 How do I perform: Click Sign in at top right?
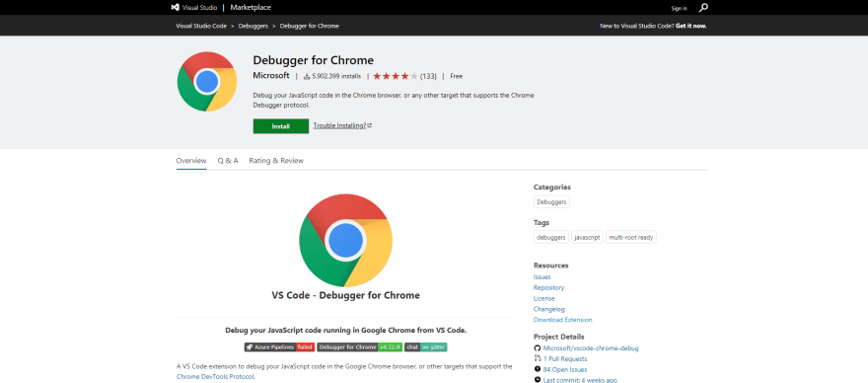[x=679, y=8]
